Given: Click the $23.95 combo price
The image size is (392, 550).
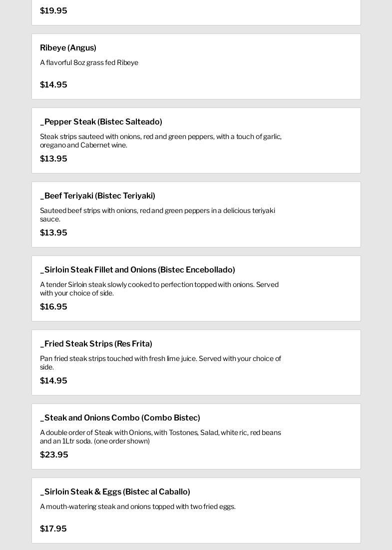Looking at the screenshot, I should (x=54, y=455).
